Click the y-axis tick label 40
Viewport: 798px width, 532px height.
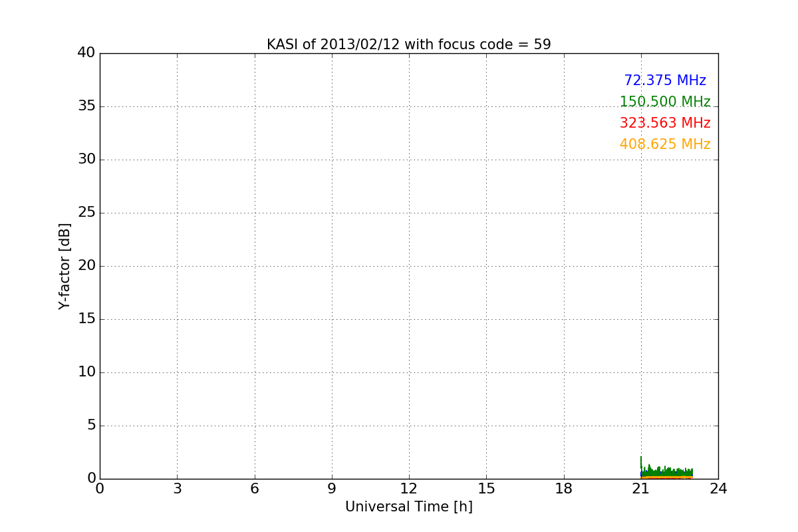click(86, 53)
